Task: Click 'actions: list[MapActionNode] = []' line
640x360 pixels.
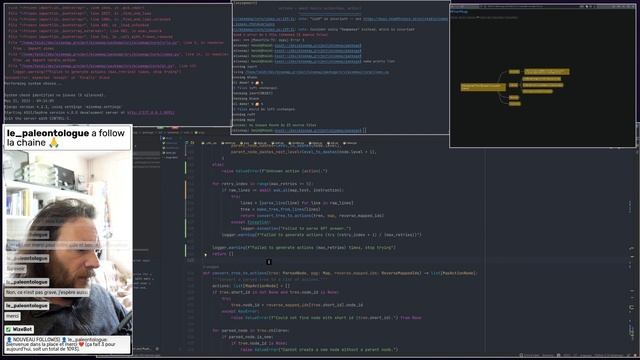Action: (x=251, y=286)
